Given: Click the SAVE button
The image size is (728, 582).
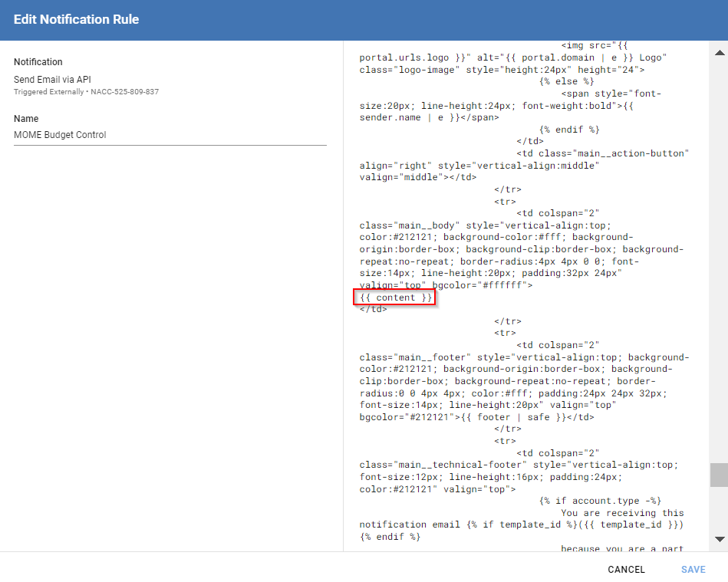Looking at the screenshot, I should pyautogui.click(x=693, y=570).
